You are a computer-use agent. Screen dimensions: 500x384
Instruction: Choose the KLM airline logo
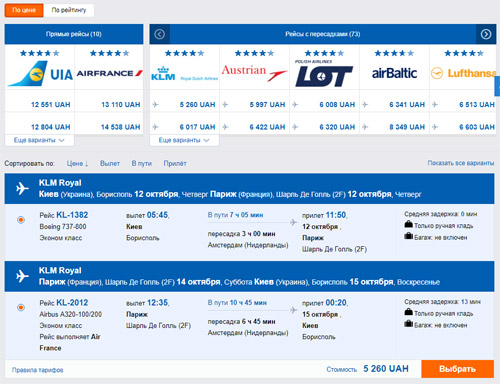coord(184,74)
